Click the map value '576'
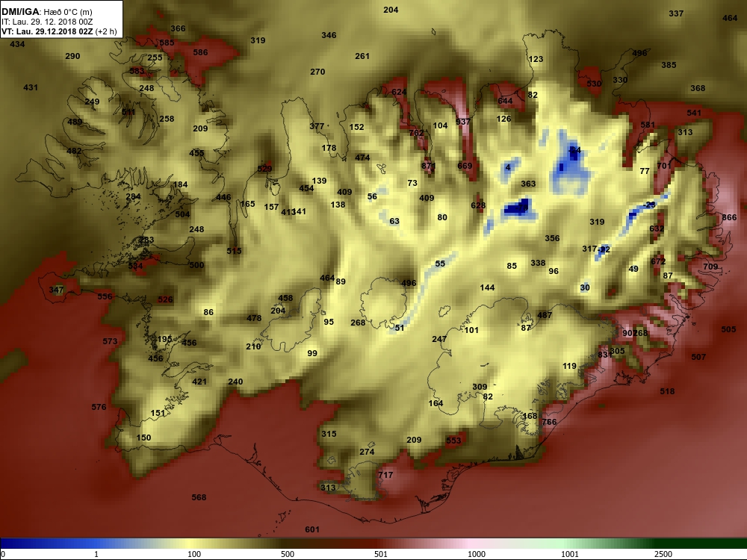 pos(99,407)
